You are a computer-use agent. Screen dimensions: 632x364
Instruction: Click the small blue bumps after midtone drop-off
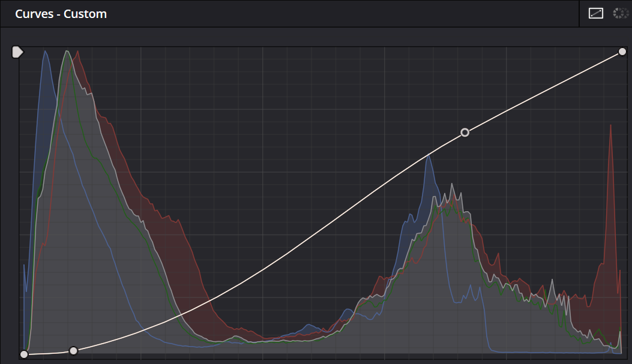tap(471, 289)
